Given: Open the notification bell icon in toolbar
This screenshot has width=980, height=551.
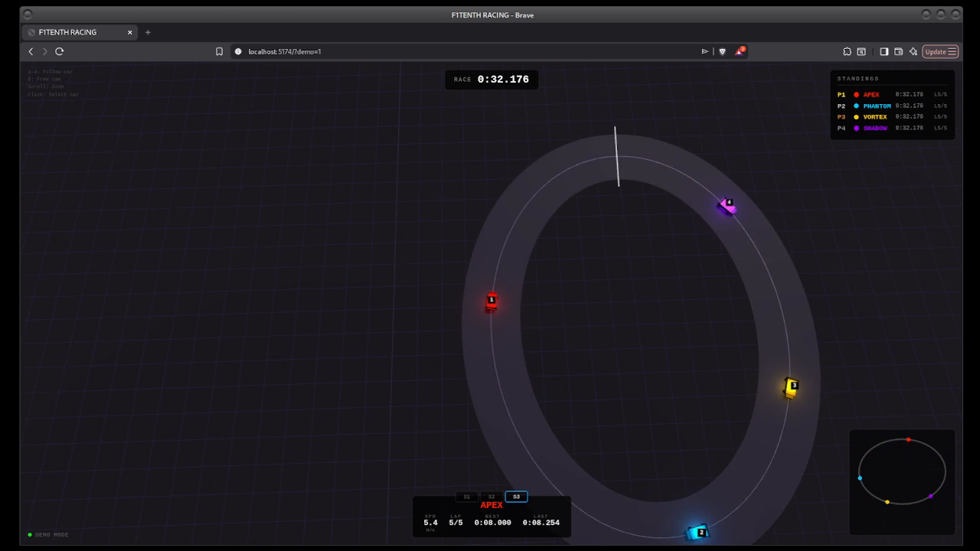Looking at the screenshot, I should [x=740, y=51].
